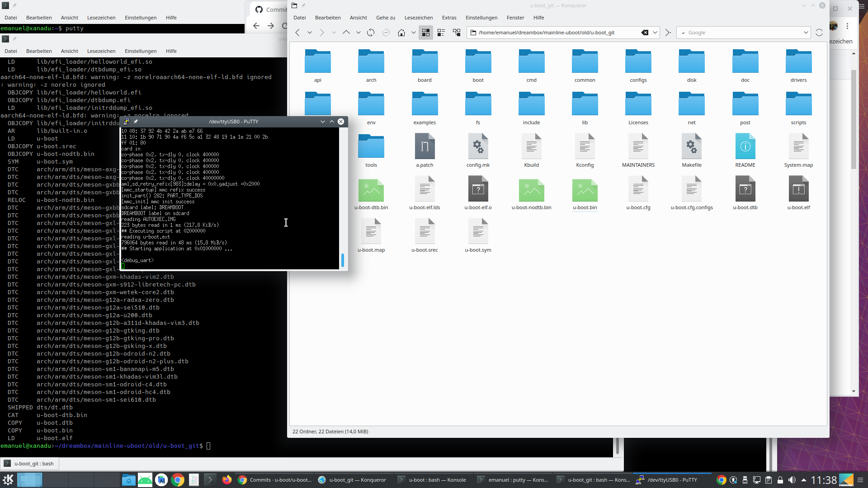Open the location bar history dropdown
Screen dimensions: 868x488
[x=655, y=33]
